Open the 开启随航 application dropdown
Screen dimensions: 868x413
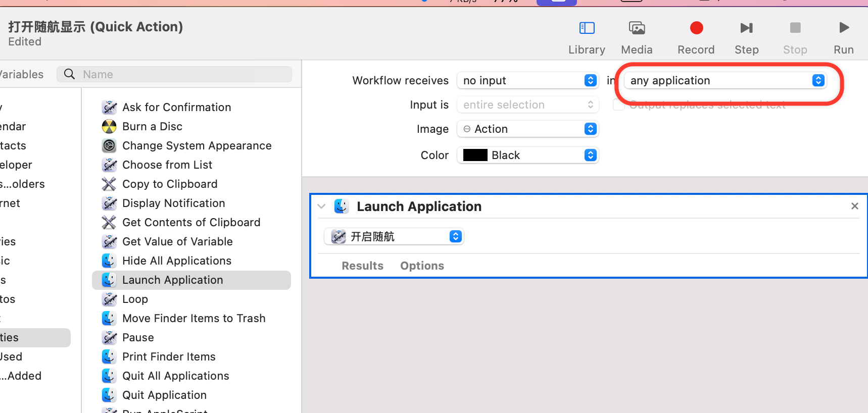point(394,236)
